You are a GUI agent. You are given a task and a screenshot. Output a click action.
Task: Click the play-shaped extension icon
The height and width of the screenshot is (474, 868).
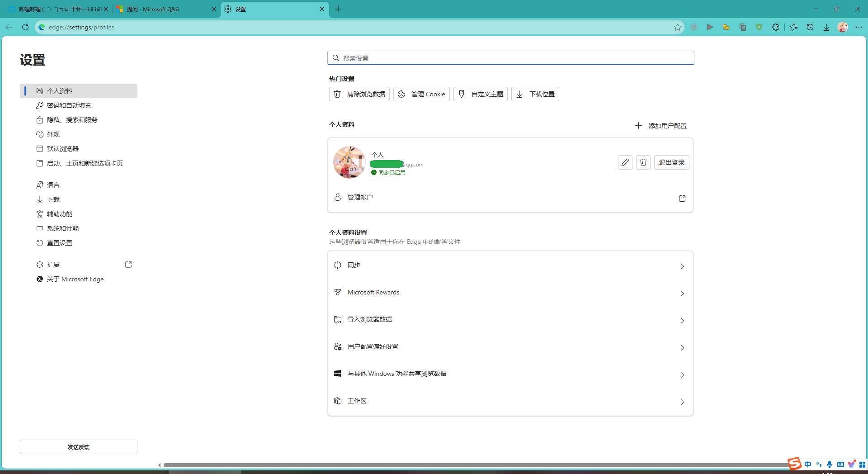(710, 27)
